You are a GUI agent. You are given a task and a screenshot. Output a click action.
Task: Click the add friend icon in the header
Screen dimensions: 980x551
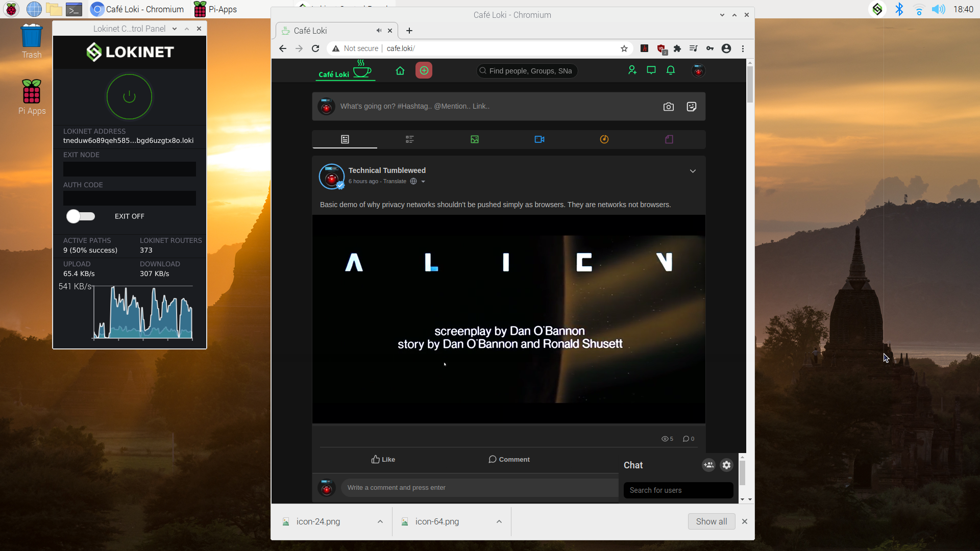coord(632,70)
